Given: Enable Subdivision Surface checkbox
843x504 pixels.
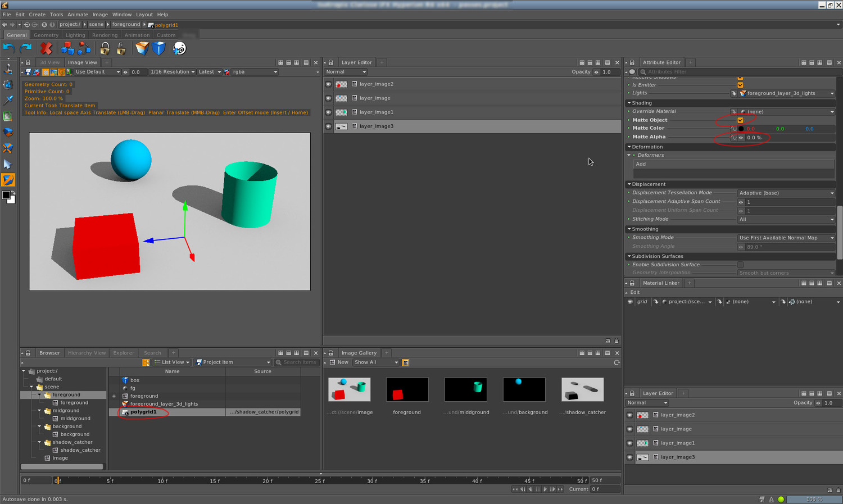Looking at the screenshot, I should click(x=740, y=265).
